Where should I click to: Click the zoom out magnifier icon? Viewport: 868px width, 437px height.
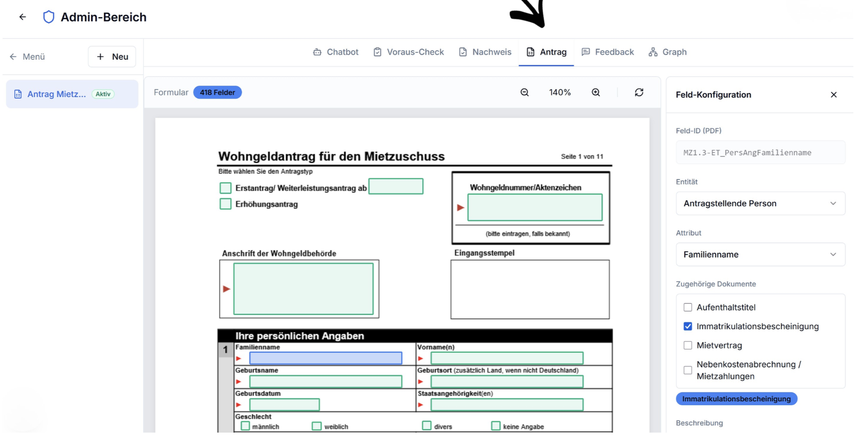tap(525, 93)
